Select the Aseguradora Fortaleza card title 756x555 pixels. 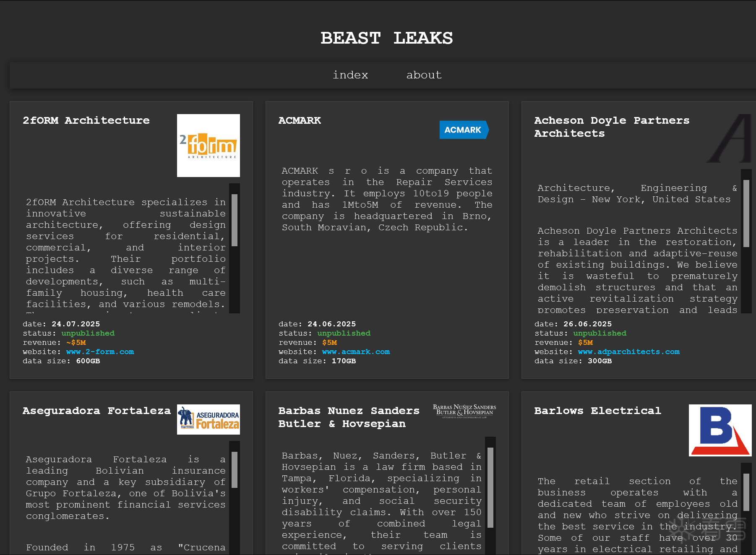tap(96, 411)
